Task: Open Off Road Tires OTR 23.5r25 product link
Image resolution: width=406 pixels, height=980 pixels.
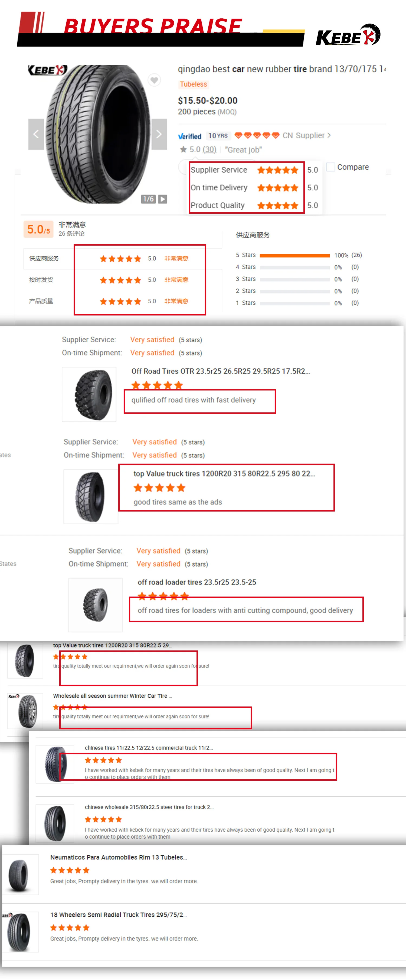Action: coord(221,371)
